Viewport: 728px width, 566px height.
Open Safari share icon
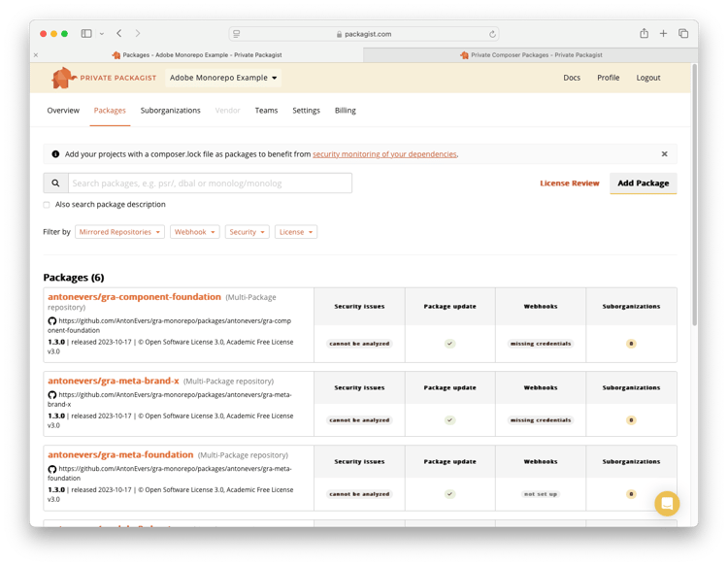click(x=644, y=33)
